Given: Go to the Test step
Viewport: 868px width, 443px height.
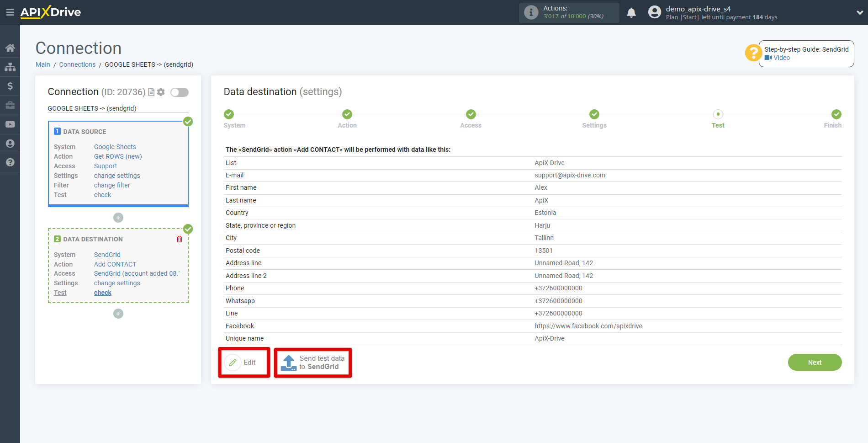Looking at the screenshot, I should pos(718,119).
